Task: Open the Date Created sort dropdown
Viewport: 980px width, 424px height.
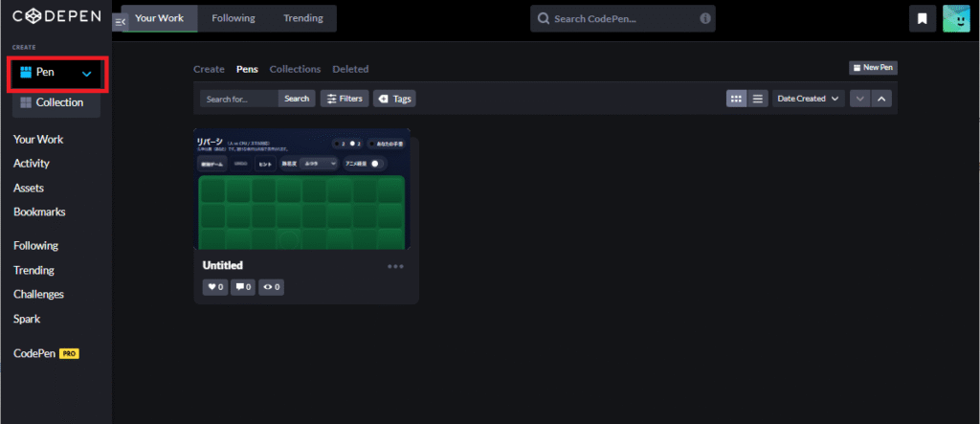Action: pyautogui.click(x=809, y=99)
